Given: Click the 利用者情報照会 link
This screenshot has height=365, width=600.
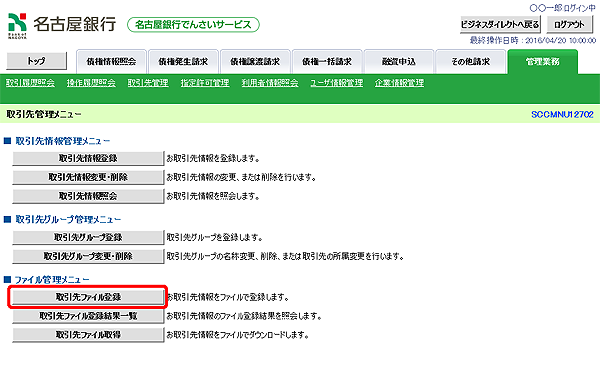Looking at the screenshot, I should pos(270,83).
